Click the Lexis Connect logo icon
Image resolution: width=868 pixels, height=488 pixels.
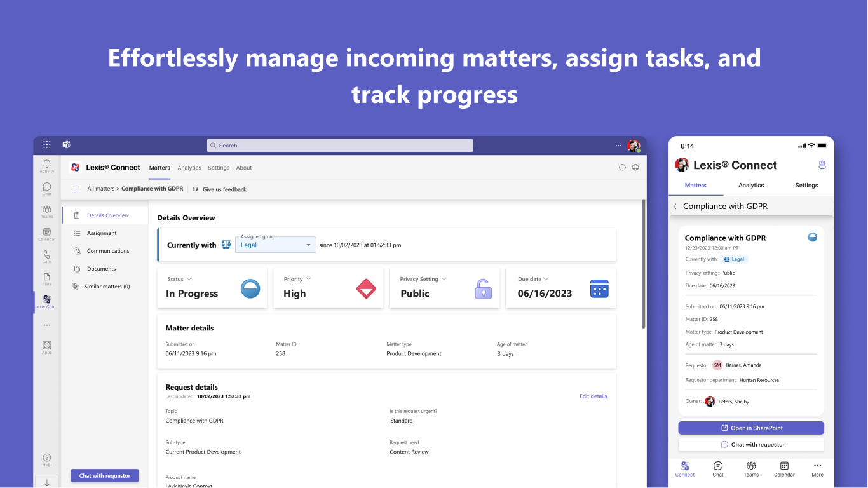click(x=75, y=168)
